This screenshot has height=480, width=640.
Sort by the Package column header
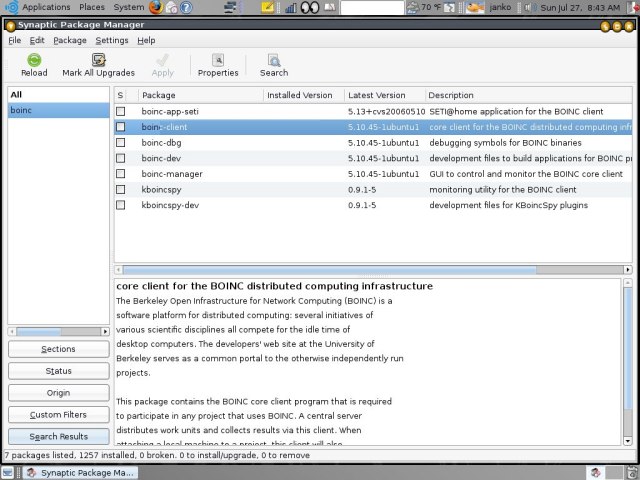point(201,95)
